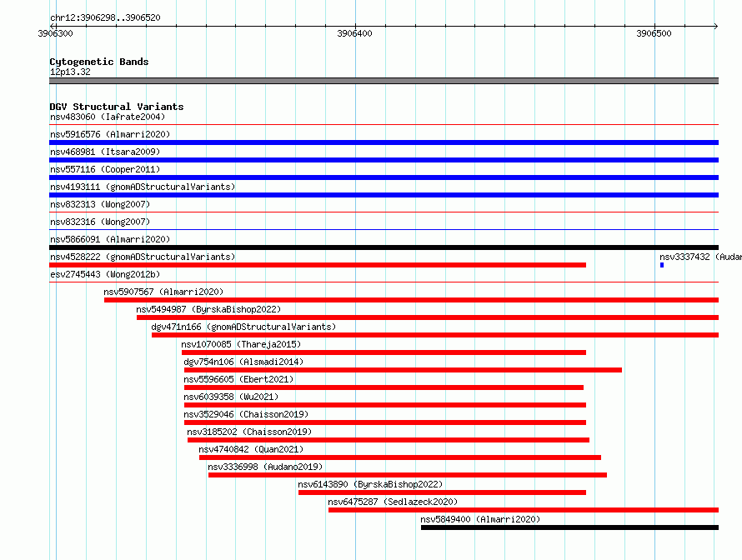742x560 pixels.
Task: Open nsv5907567 (Almarri2020) variant label
Action: [163, 292]
